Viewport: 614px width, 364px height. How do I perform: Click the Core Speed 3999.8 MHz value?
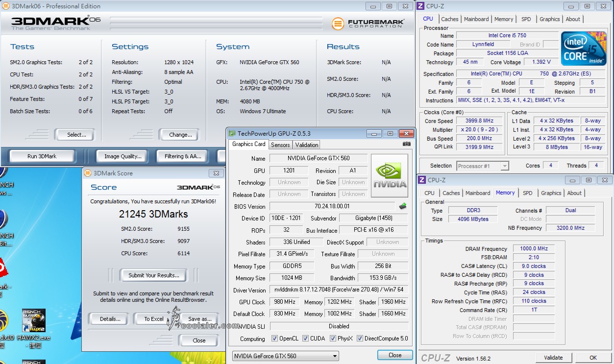click(480, 121)
